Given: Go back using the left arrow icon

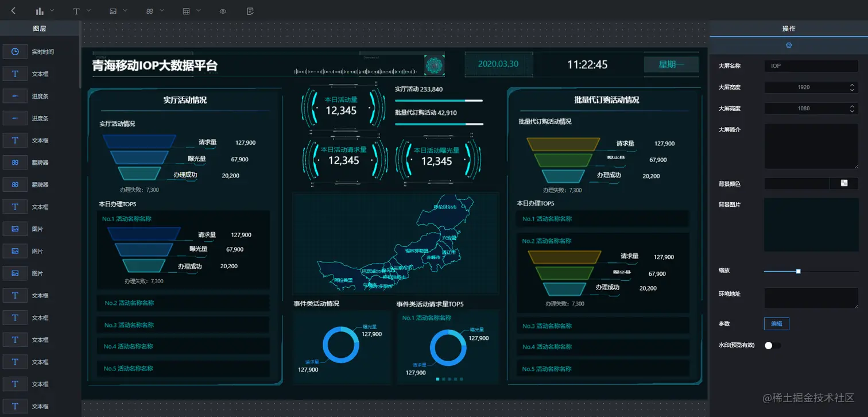Looking at the screenshot, I should (14, 11).
